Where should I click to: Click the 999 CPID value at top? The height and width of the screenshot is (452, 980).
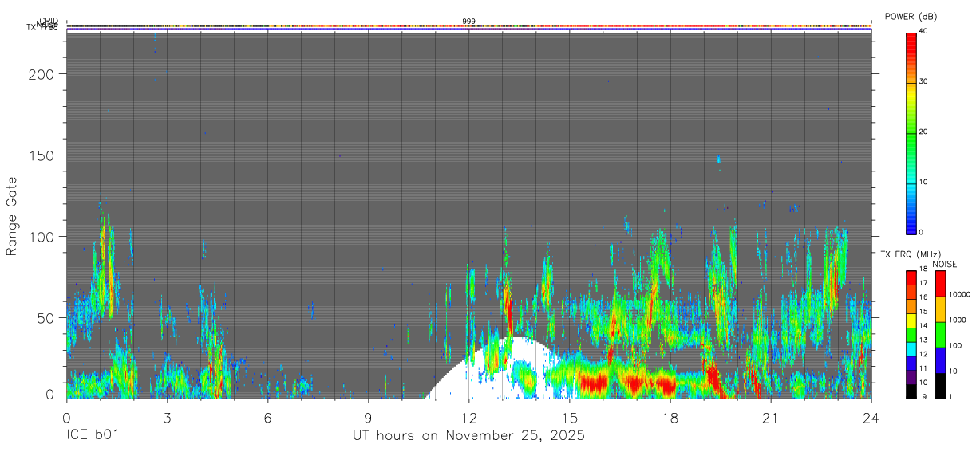pyautogui.click(x=468, y=21)
